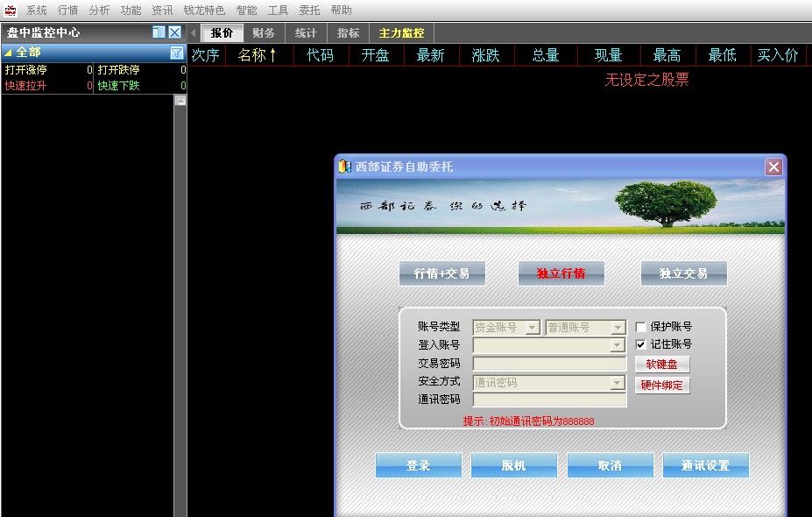Open the 安全方式 dropdown showing 通讯密码
812x517 pixels.
point(617,383)
